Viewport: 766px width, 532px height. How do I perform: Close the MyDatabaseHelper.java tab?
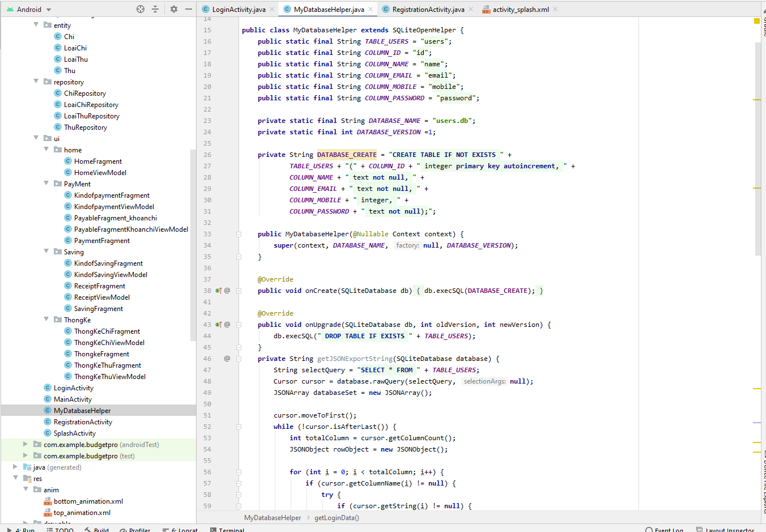371,9
